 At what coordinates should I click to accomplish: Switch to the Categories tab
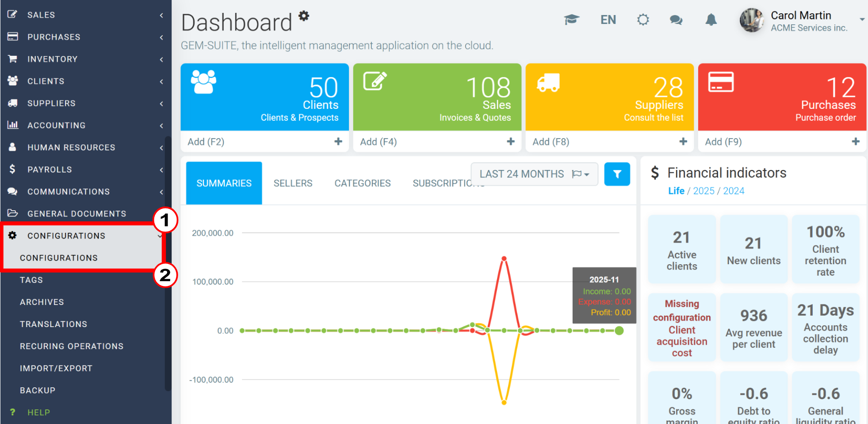(x=363, y=183)
